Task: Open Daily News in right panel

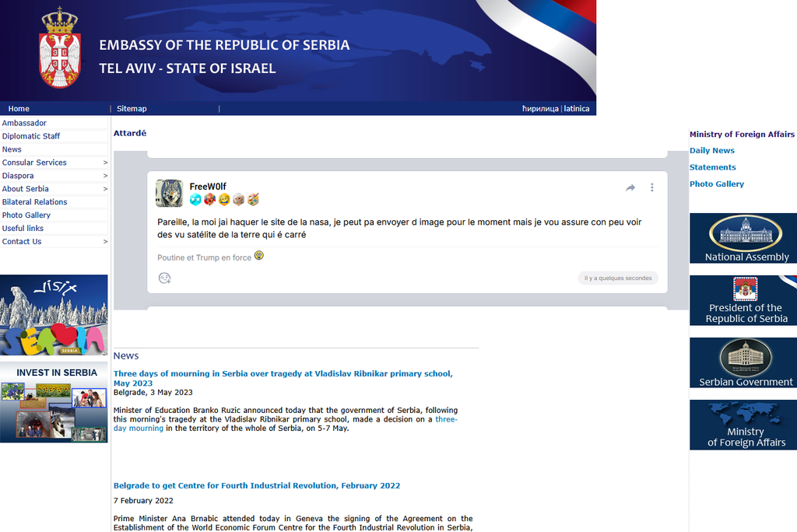Action: [711, 150]
